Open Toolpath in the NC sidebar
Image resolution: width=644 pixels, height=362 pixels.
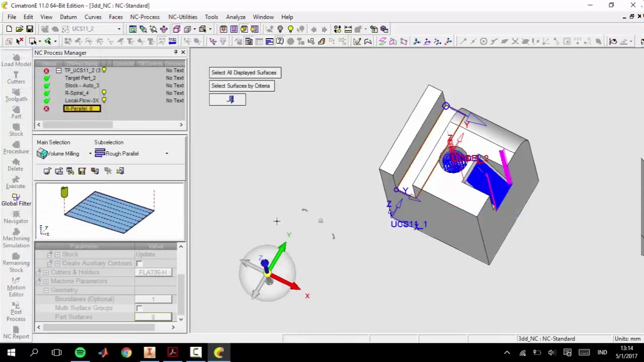coord(16,95)
